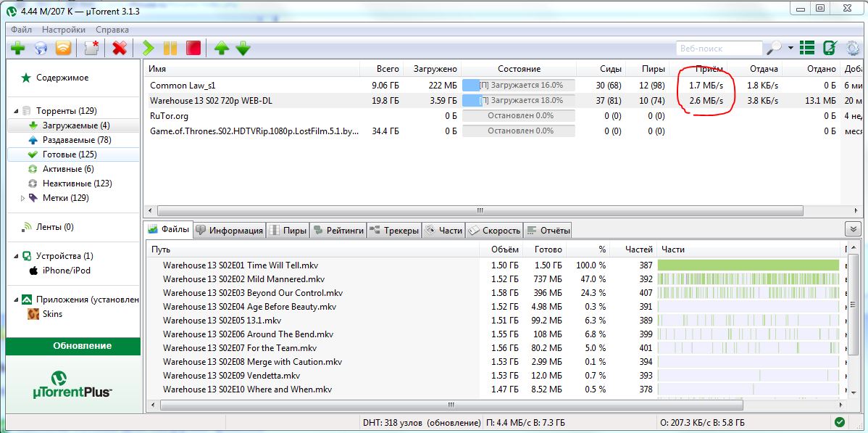This screenshot has height=433, width=868.
Task: Click the Move Down Queue green arrow
Action: [243, 49]
